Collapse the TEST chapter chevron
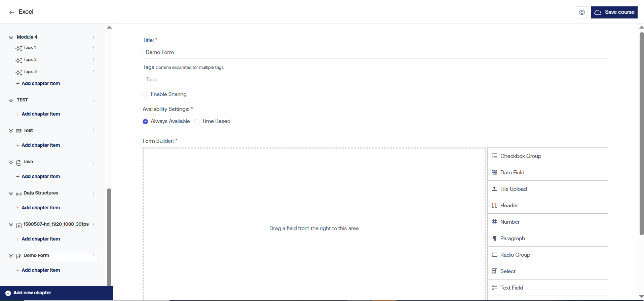The width and height of the screenshot is (644, 301). [x=11, y=100]
